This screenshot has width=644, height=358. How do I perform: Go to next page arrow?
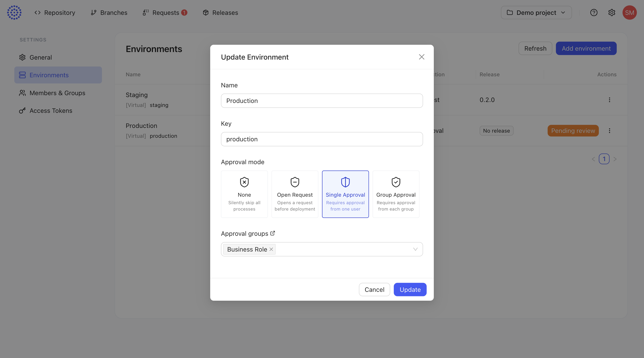pos(615,159)
